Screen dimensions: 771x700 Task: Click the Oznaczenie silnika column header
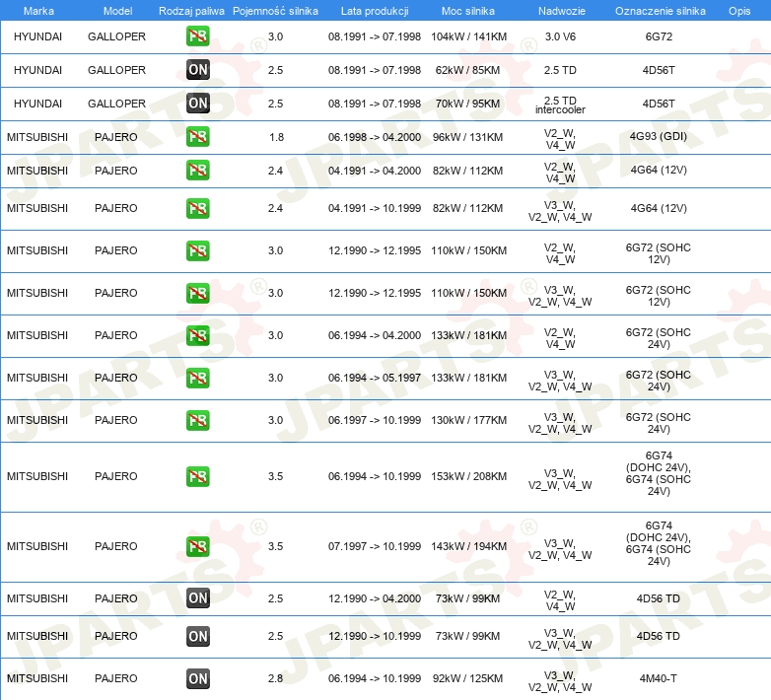click(x=660, y=11)
